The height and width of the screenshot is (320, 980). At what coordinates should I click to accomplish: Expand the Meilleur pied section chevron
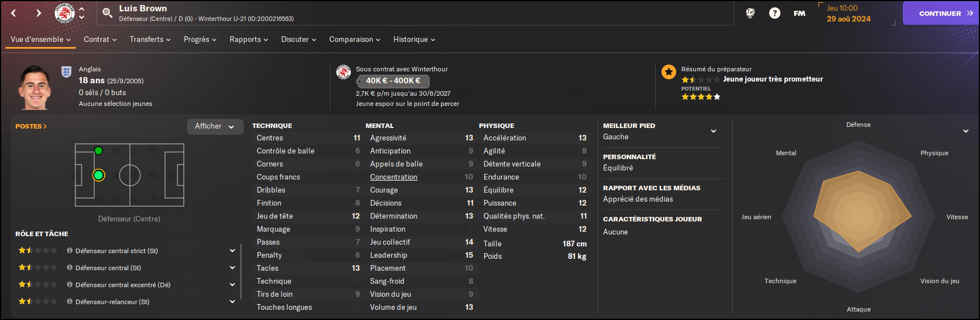[714, 131]
